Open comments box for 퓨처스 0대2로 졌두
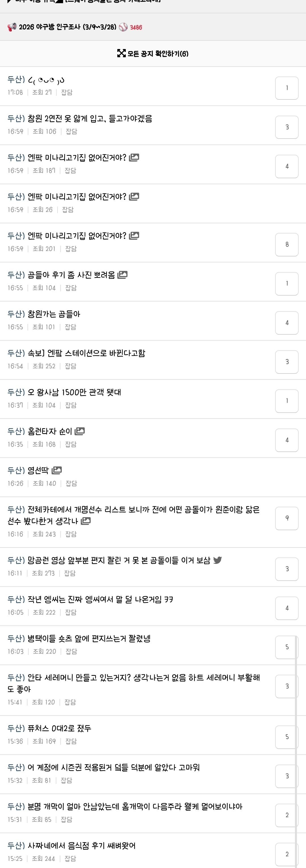Image resolution: width=306 pixels, height=868 pixels. [286, 737]
